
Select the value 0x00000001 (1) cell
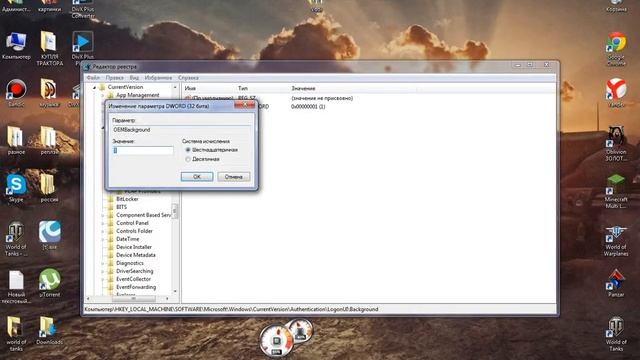308,107
